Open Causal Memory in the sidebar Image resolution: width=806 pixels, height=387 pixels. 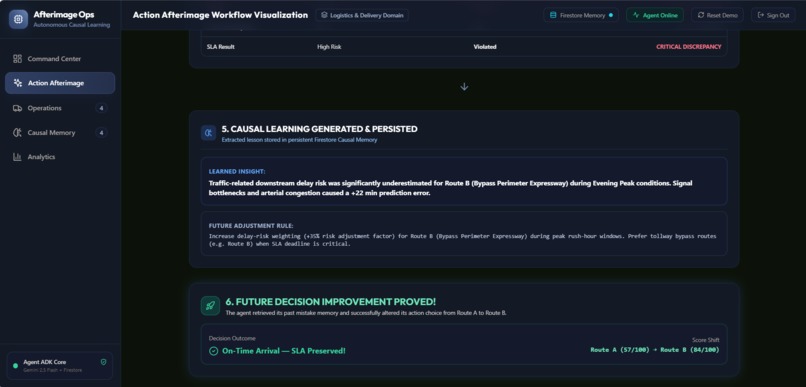(60, 133)
